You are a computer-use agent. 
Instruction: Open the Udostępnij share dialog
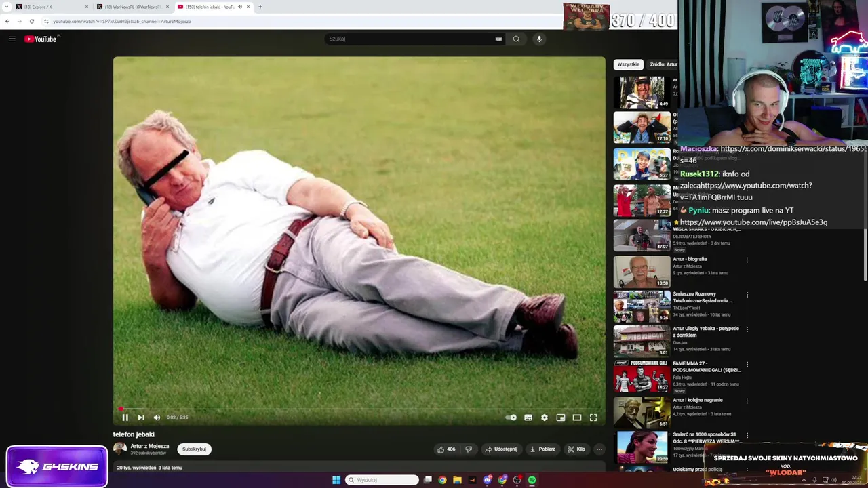501,449
